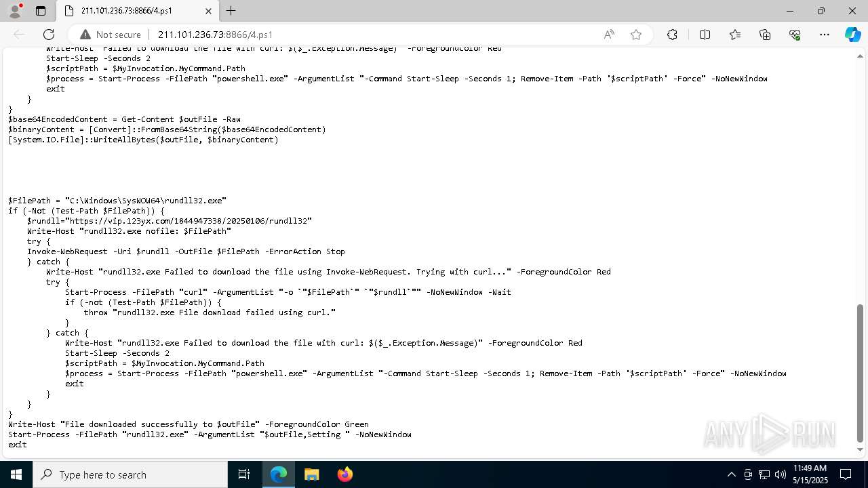The image size is (868, 488).
Task: Click the browser Back arrow
Action: (x=19, y=35)
